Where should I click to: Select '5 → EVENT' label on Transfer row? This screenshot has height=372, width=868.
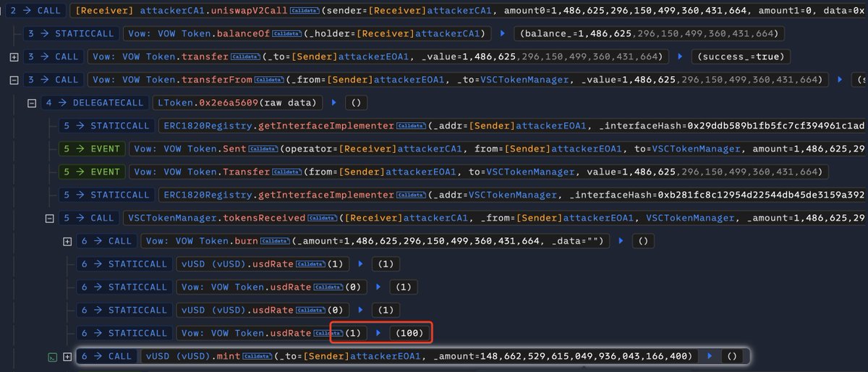[x=91, y=172]
